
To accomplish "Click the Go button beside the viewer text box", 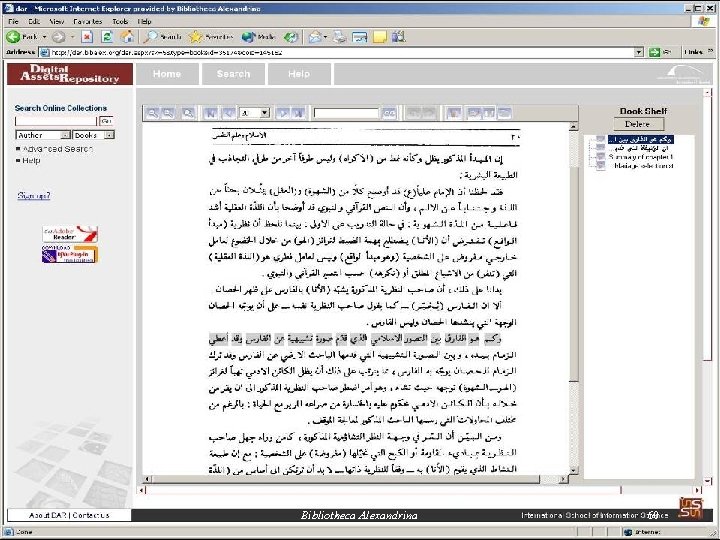I will point(389,112).
